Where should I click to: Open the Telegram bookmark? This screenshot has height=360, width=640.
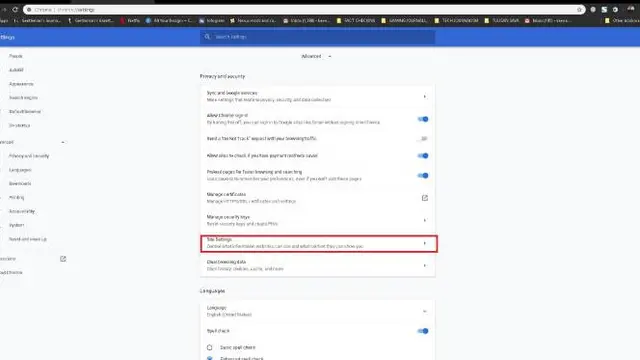tap(212, 20)
